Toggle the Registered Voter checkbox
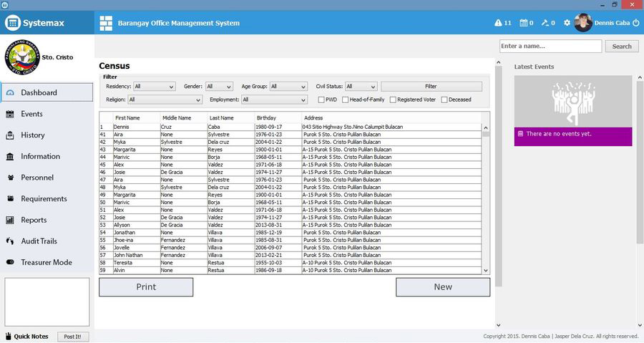 pos(394,100)
